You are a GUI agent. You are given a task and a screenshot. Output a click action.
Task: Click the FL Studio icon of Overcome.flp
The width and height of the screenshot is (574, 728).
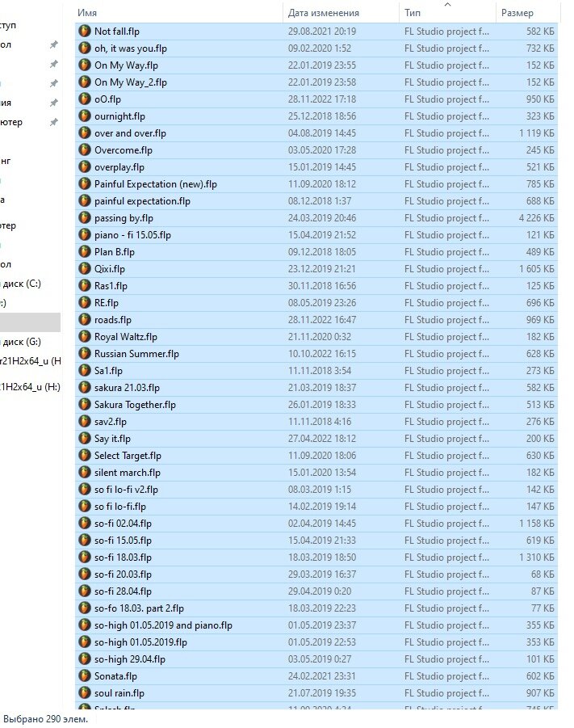tap(85, 150)
